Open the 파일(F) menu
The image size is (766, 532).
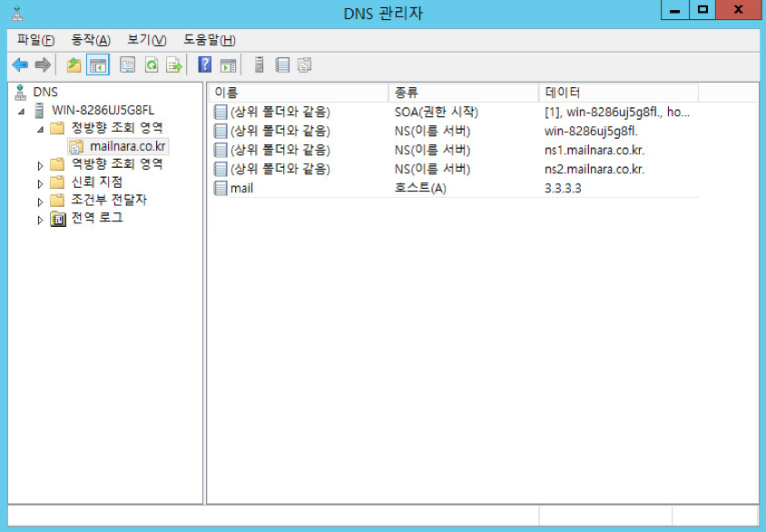point(35,40)
